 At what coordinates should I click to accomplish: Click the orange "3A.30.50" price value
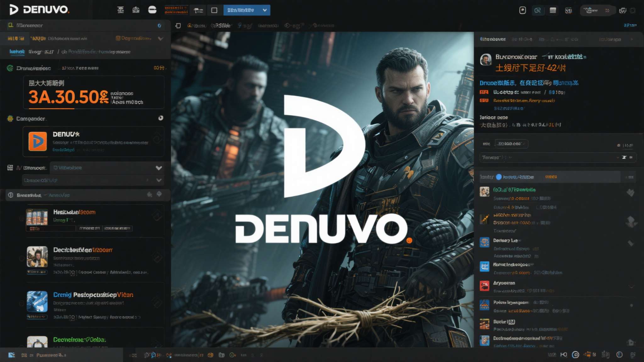[68, 97]
